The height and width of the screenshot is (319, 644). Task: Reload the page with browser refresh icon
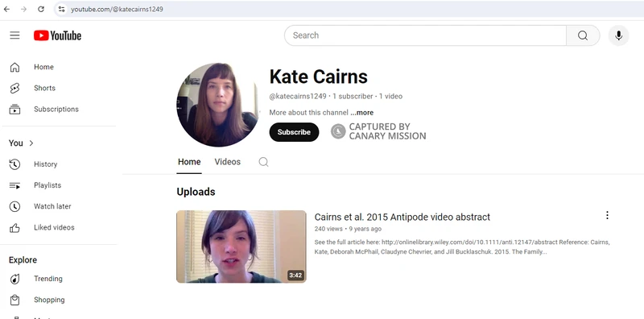coord(41,9)
